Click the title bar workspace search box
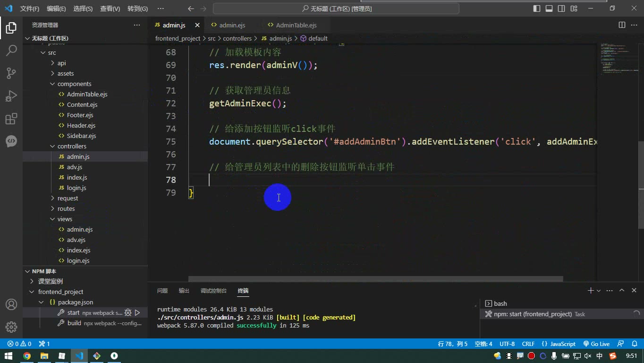This screenshot has width=644, height=363. click(x=336, y=9)
